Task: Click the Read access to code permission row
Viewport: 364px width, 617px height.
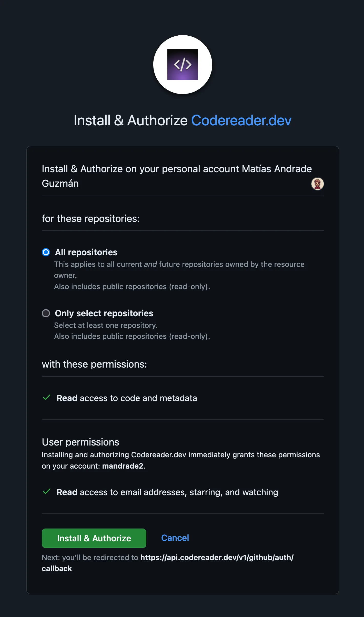Action: click(127, 398)
